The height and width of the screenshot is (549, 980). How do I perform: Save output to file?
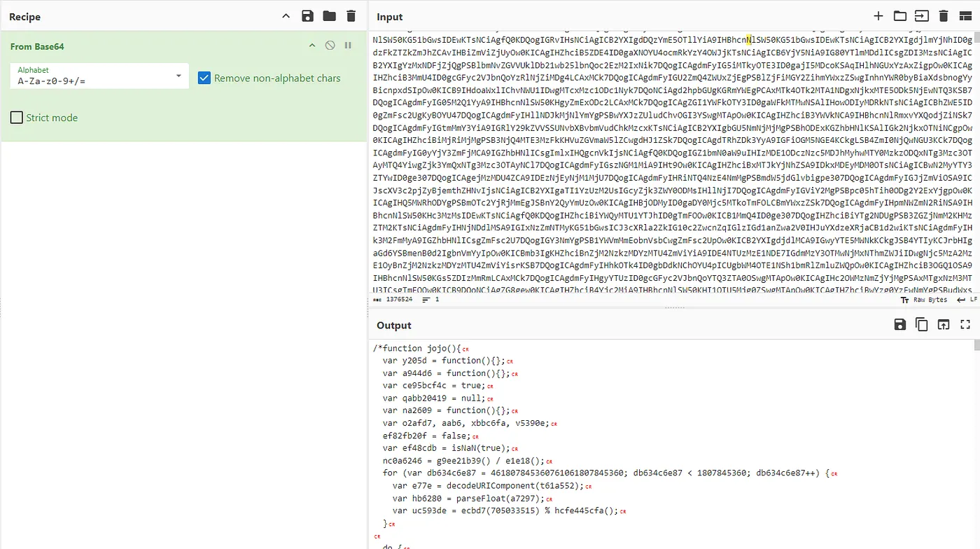900,324
